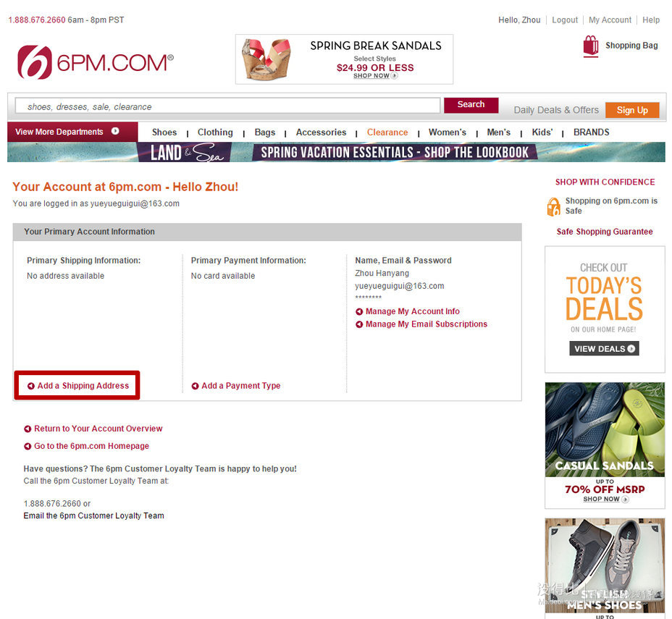Click the orange Sign Up button
Screen dimensions: 672x619
coord(632,110)
